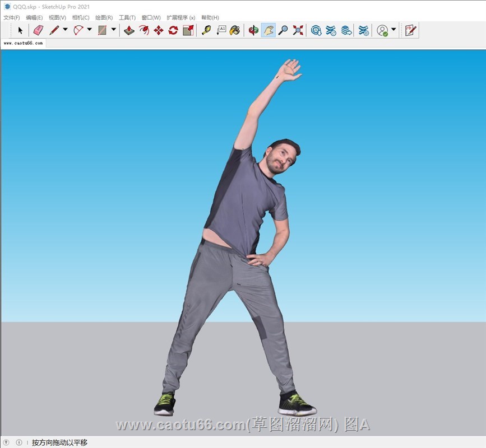Pick the pink Eraser tool
486x448 pixels.
click(38, 30)
